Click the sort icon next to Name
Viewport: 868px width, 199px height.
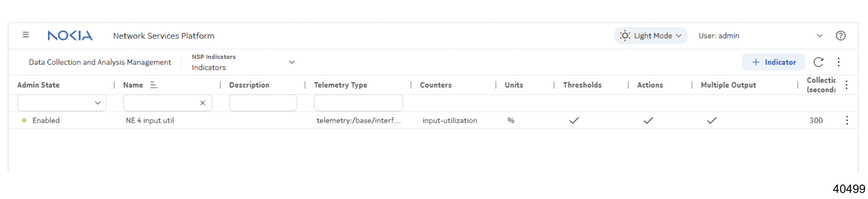tap(154, 85)
